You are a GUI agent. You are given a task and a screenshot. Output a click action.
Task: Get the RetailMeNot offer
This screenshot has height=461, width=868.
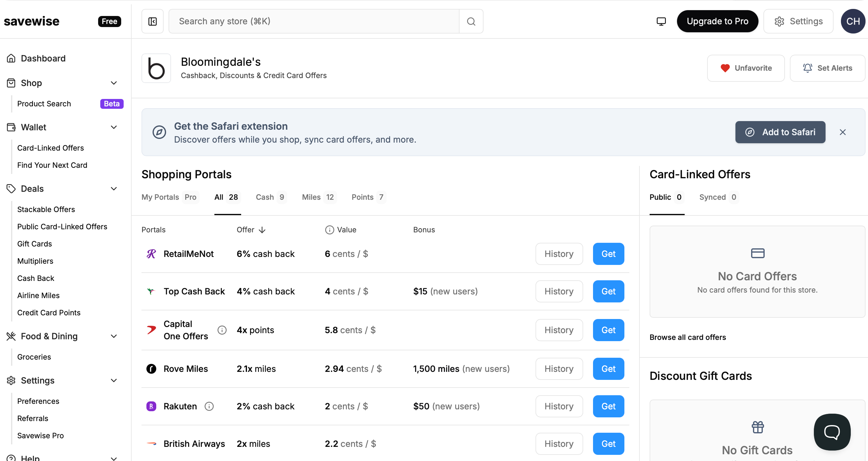608,254
